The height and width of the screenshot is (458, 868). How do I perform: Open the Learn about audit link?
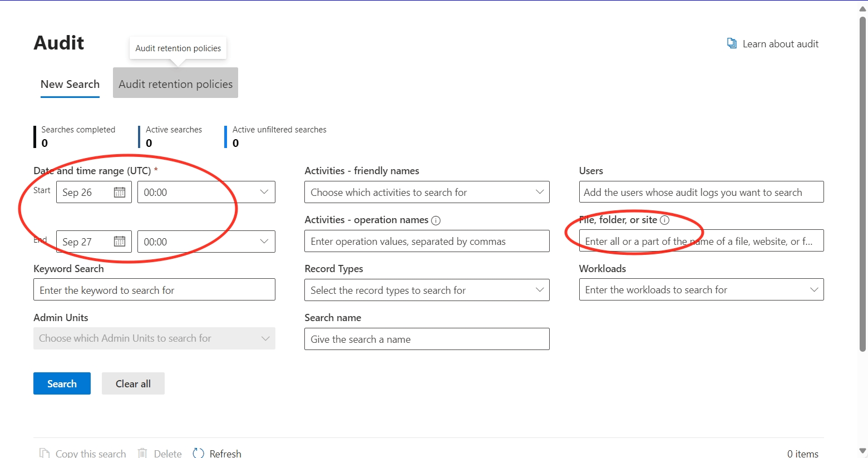click(780, 44)
